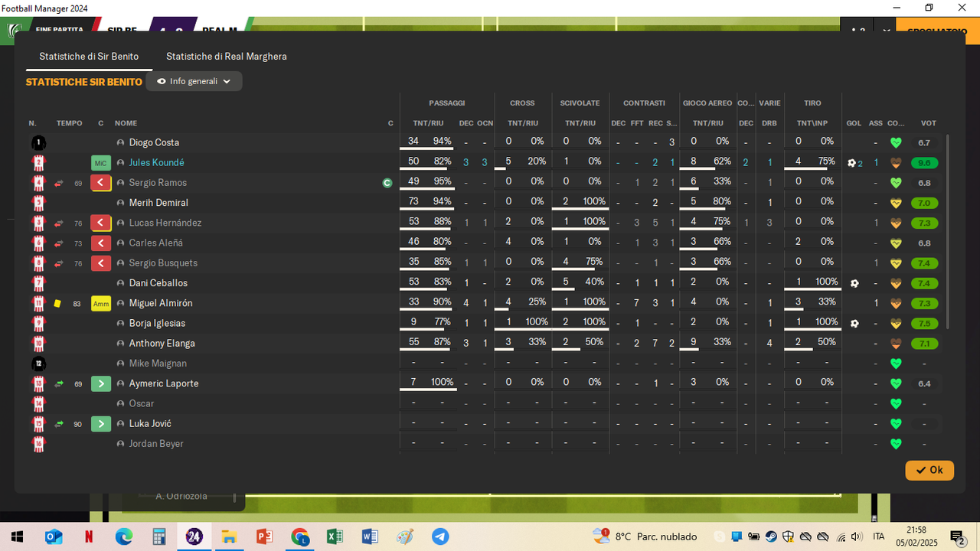Select the Statistiche di Sir Benito tab
This screenshot has width=980, height=551.
[x=89, y=57]
